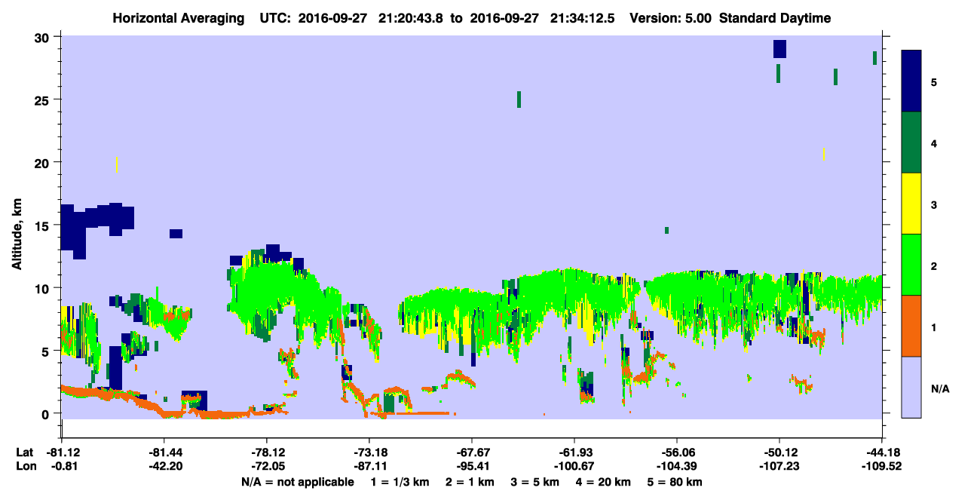The image size is (980, 503).
Task: Click the longitude value -104.39
Action: pyautogui.click(x=677, y=465)
